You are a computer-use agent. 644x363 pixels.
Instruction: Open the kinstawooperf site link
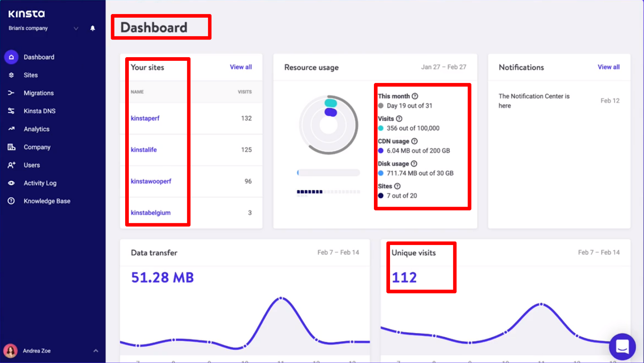point(151,181)
